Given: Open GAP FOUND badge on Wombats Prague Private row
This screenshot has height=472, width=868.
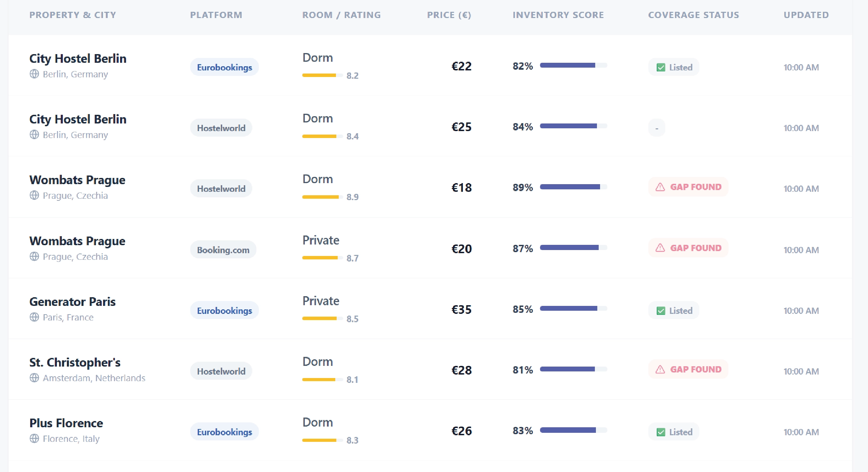Looking at the screenshot, I should coord(688,248).
